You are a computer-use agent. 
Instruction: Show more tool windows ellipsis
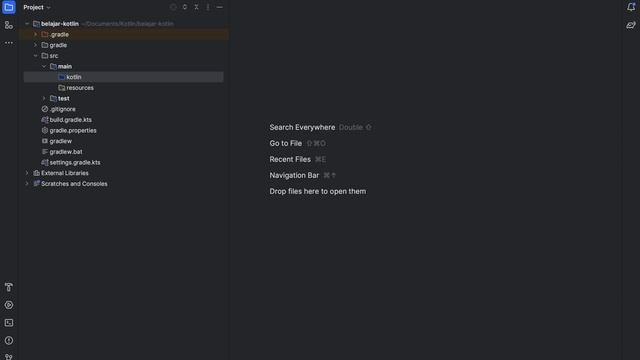(x=9, y=43)
